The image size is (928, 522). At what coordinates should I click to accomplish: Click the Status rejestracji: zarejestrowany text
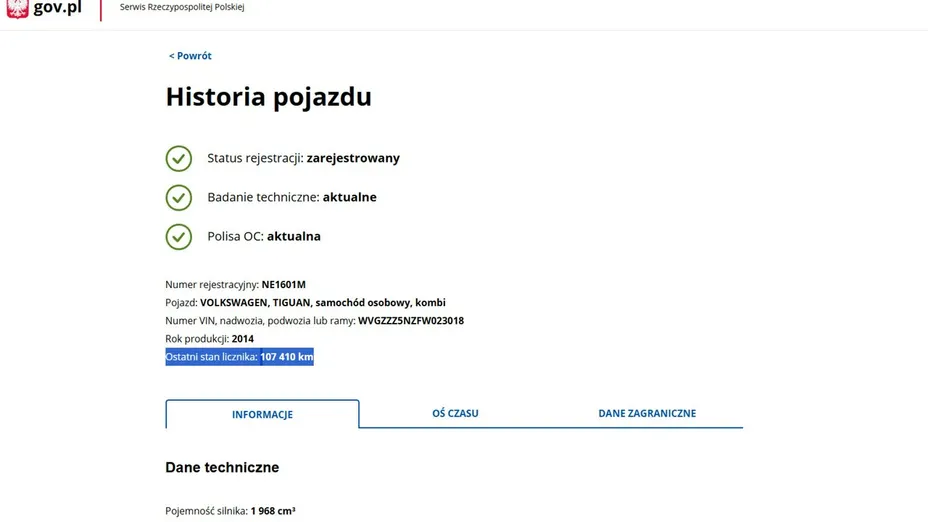coord(303,158)
